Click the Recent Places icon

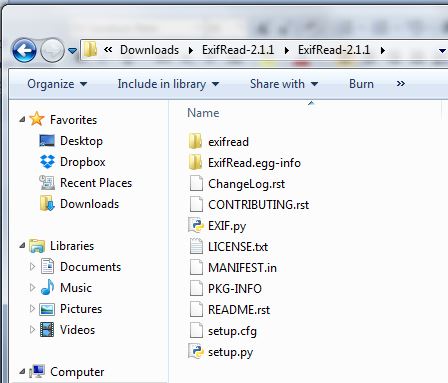tap(47, 183)
